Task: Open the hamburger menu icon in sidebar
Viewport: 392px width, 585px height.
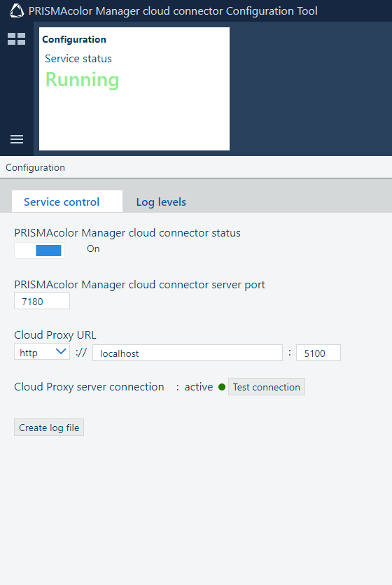Action: (x=16, y=139)
